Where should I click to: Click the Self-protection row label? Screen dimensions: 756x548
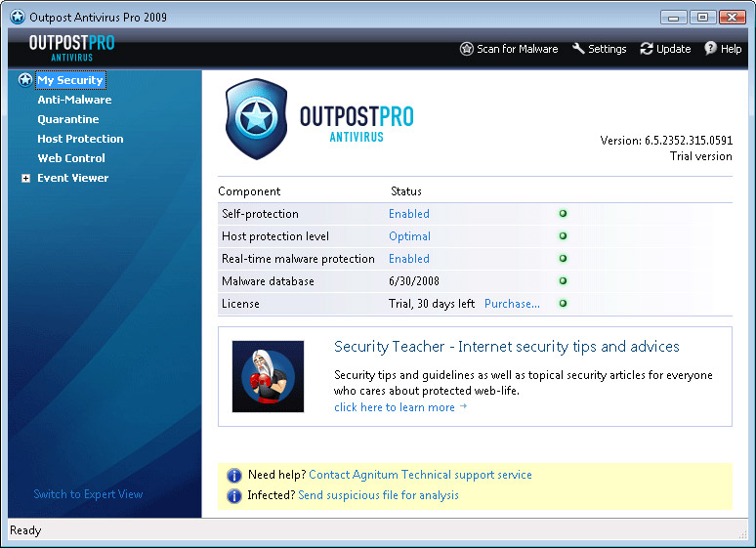click(x=260, y=214)
